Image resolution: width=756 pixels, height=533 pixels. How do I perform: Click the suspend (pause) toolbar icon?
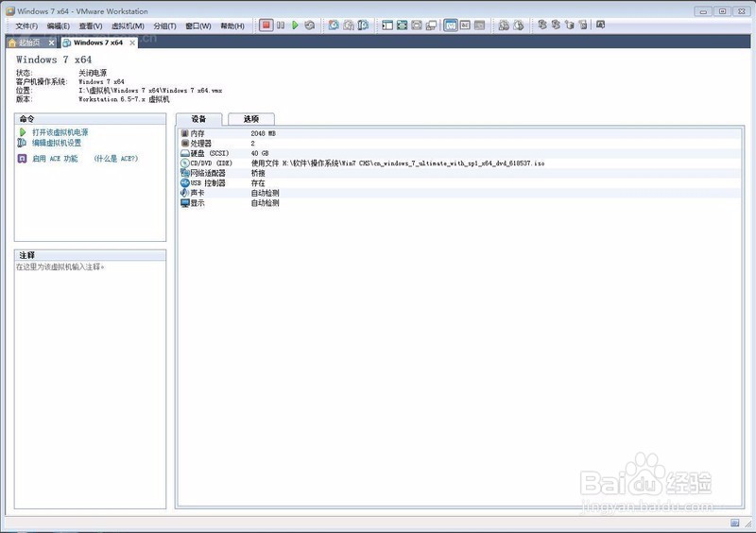tap(281, 26)
